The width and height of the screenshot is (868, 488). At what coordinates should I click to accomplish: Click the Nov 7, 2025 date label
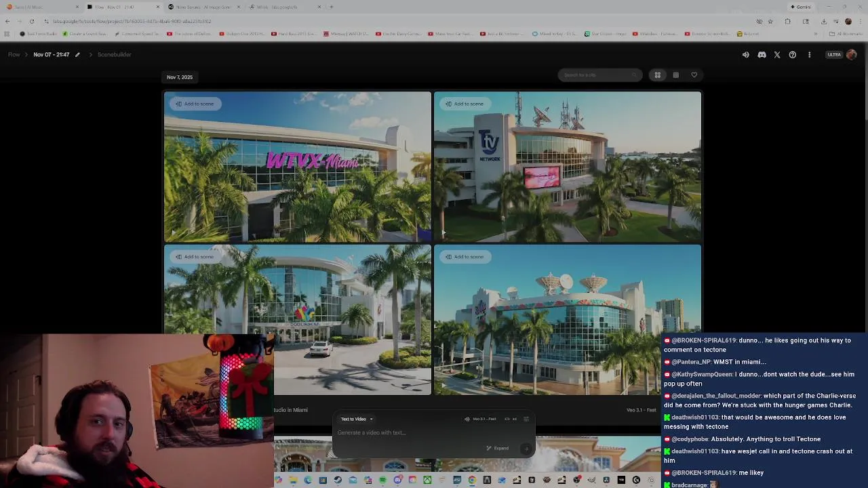click(x=180, y=77)
